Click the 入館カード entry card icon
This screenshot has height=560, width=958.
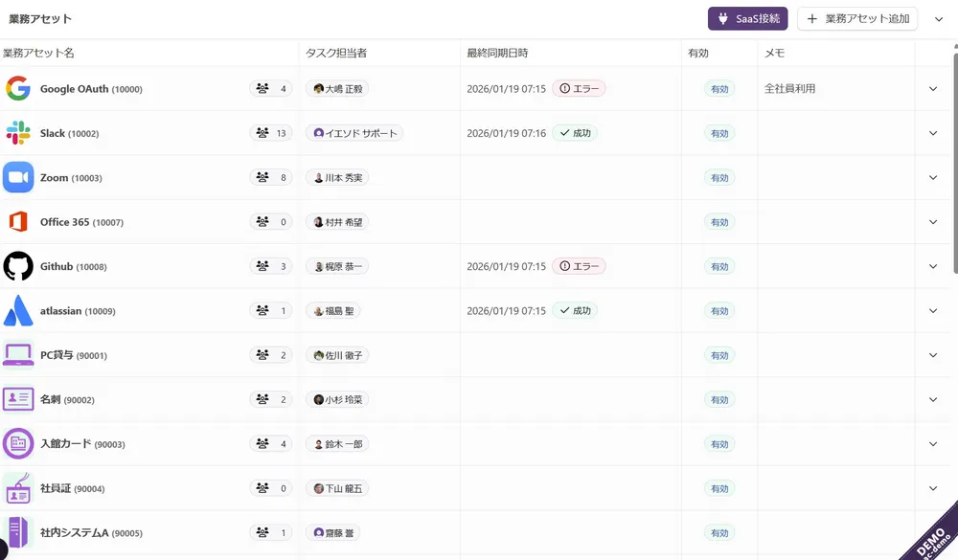tap(18, 444)
